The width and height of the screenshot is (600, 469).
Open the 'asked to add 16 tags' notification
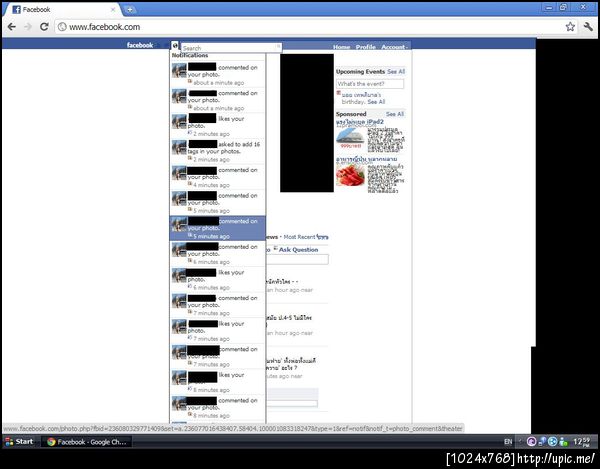click(x=217, y=151)
